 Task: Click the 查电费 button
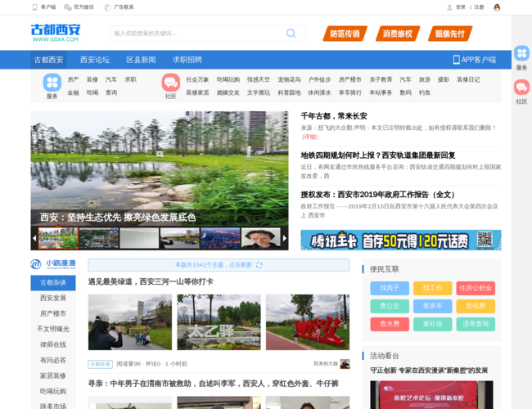[x=476, y=306]
